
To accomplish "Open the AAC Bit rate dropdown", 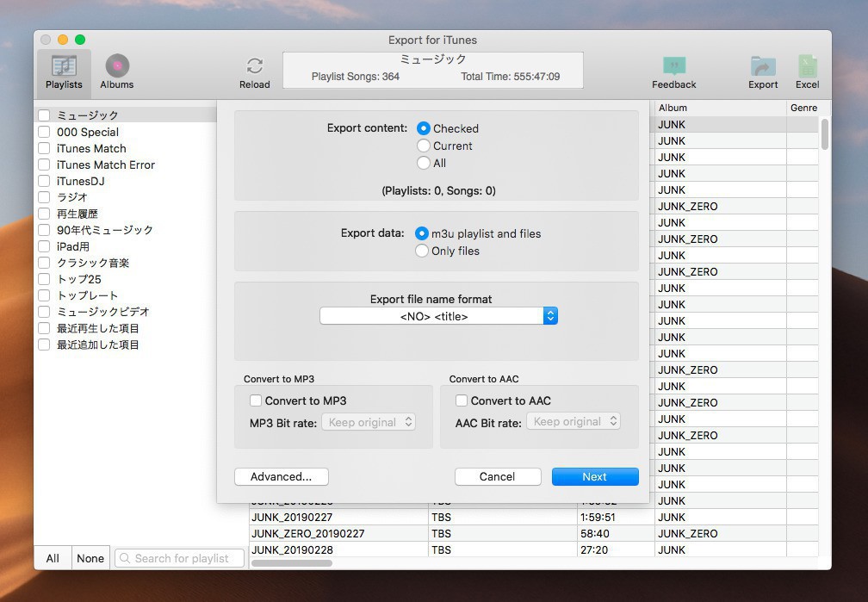I will (x=573, y=422).
